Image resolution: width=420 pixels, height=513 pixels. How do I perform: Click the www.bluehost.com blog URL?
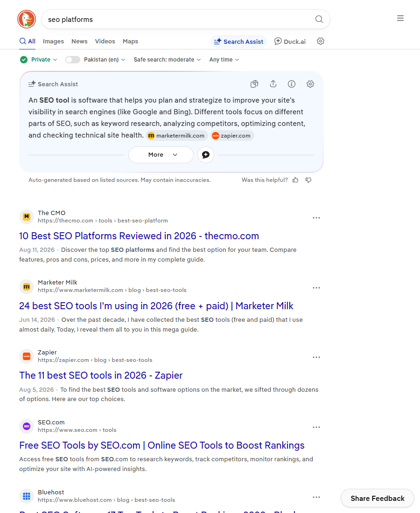point(106,500)
